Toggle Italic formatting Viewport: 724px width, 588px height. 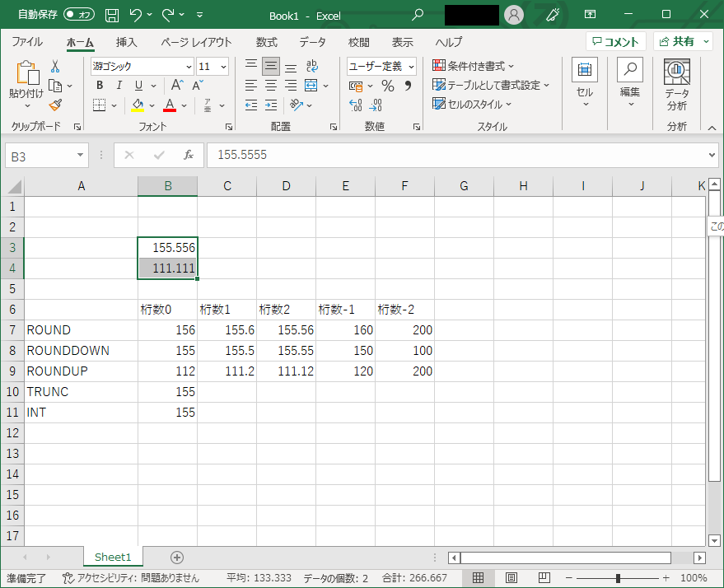[x=119, y=86]
